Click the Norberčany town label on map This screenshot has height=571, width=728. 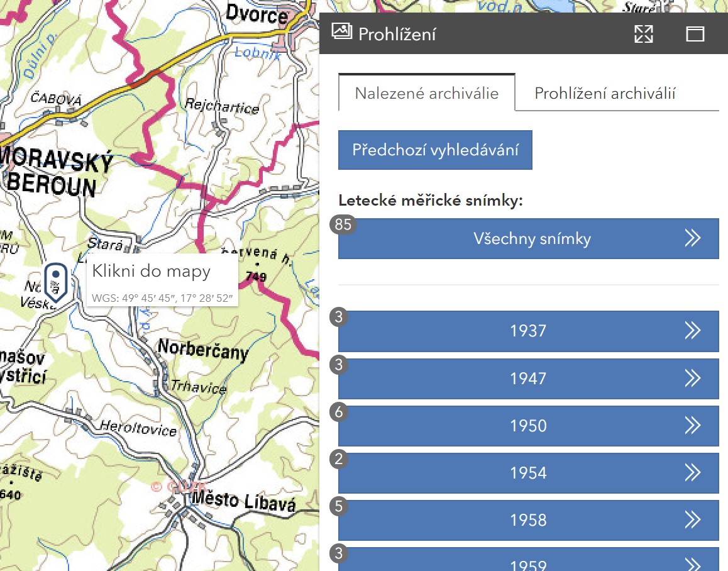click(x=202, y=350)
